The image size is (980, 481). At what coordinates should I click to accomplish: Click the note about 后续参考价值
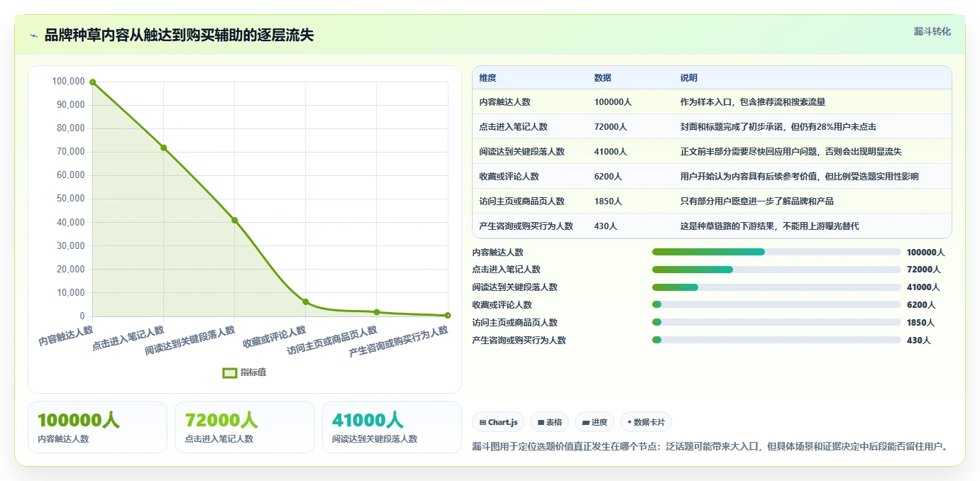tap(800, 177)
